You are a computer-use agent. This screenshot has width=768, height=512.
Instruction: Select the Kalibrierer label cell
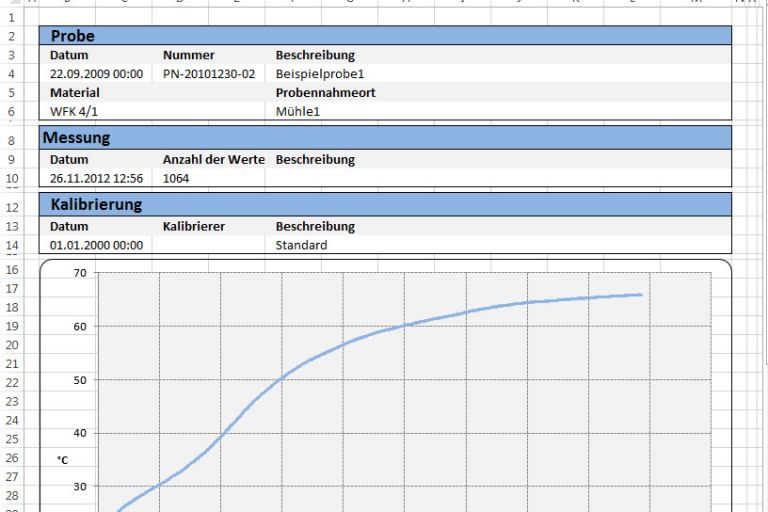click(x=193, y=226)
